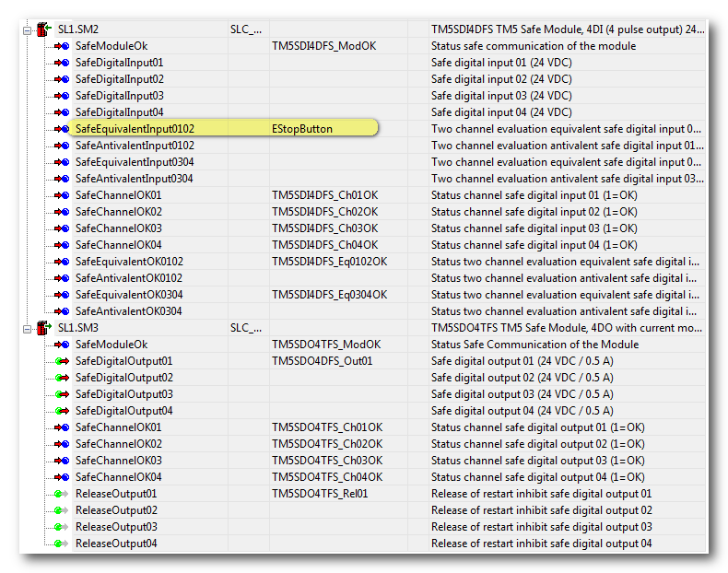Viewport: 728px width, 573px height.
Task: Select the SafeAntivalentInput0102 channel row
Action: [135, 146]
